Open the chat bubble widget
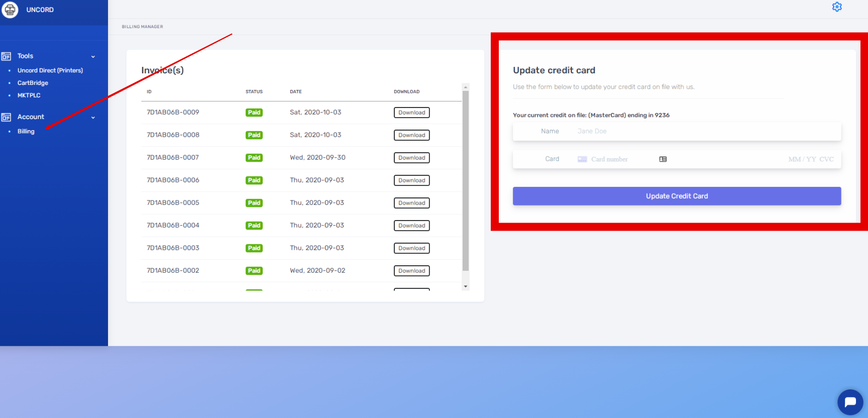Viewport: 868px width, 418px height. pos(850,402)
